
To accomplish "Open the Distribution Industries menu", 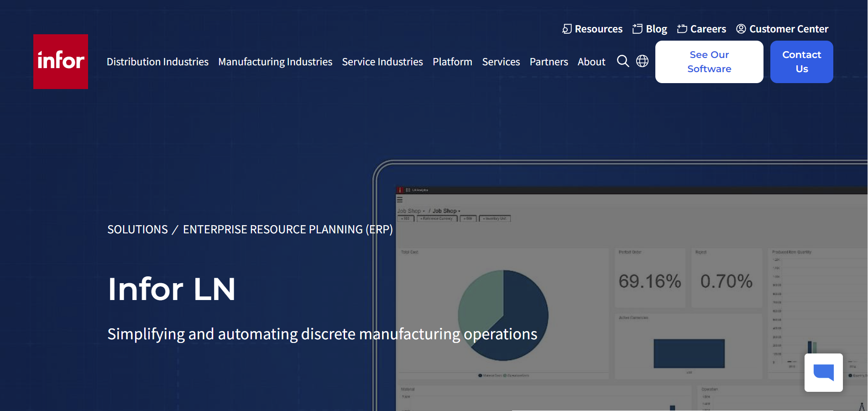I will pyautogui.click(x=157, y=62).
